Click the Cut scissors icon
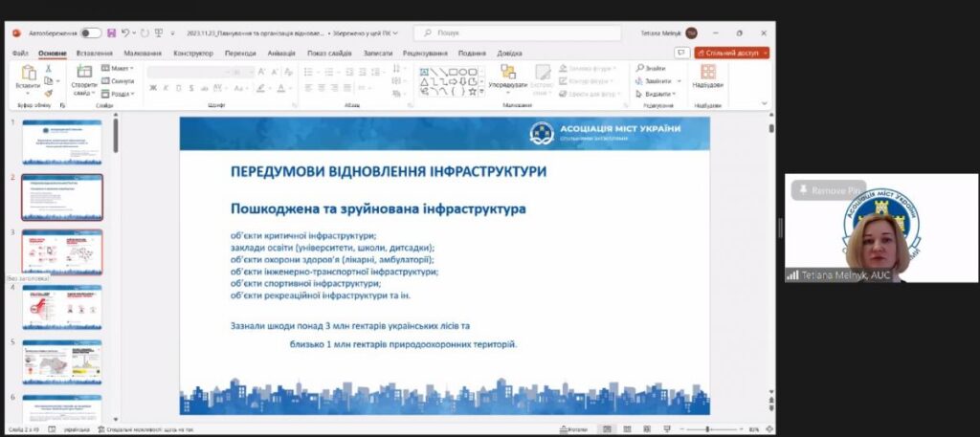Image resolution: width=980 pixels, height=437 pixels. pos(48,69)
